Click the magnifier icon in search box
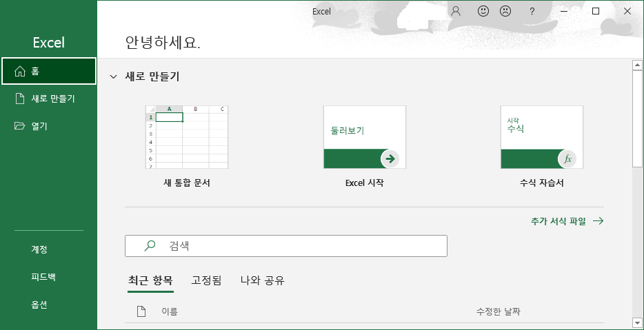 [x=150, y=246]
